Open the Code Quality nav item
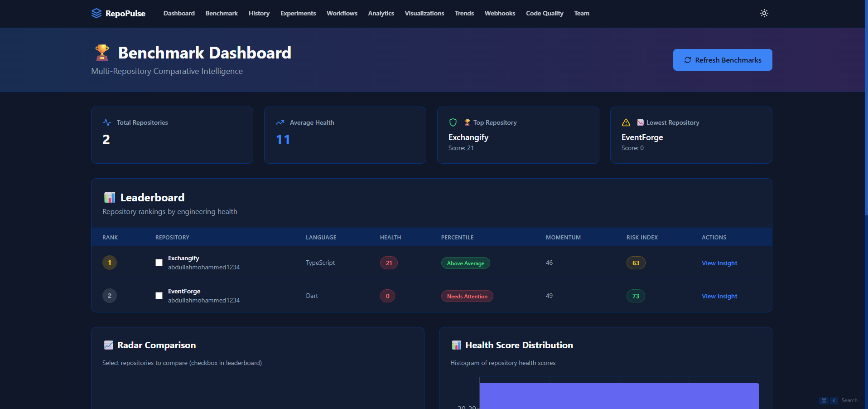 (545, 13)
